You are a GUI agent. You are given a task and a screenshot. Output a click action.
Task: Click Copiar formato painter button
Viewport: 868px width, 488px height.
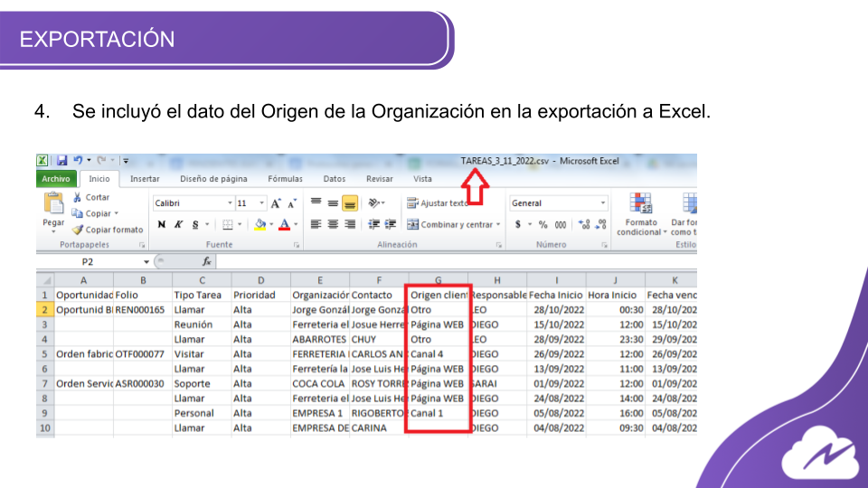click(x=108, y=229)
